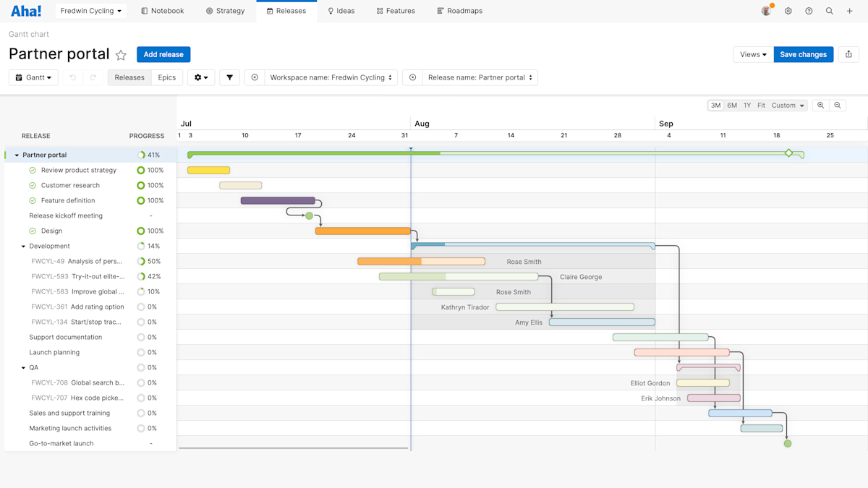Open the Fredwin Cycling workspace dropdown
Viewport: 868px width, 488px height.
[90, 11]
